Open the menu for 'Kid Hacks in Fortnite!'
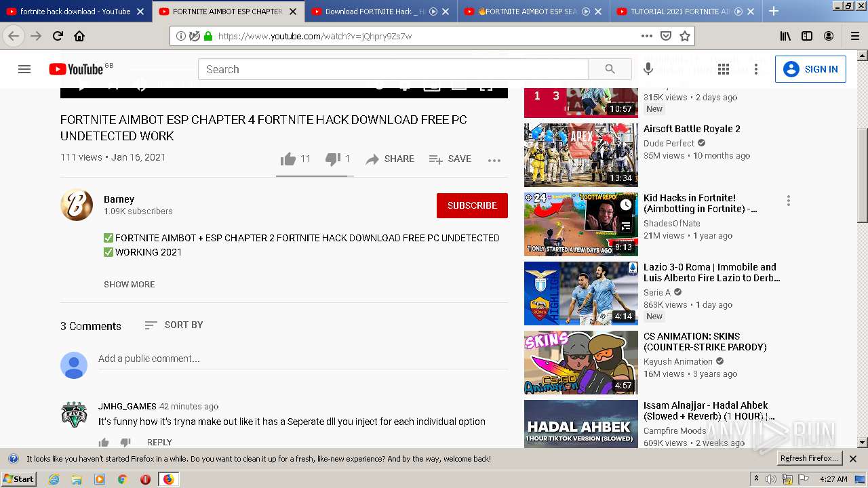 coord(788,201)
